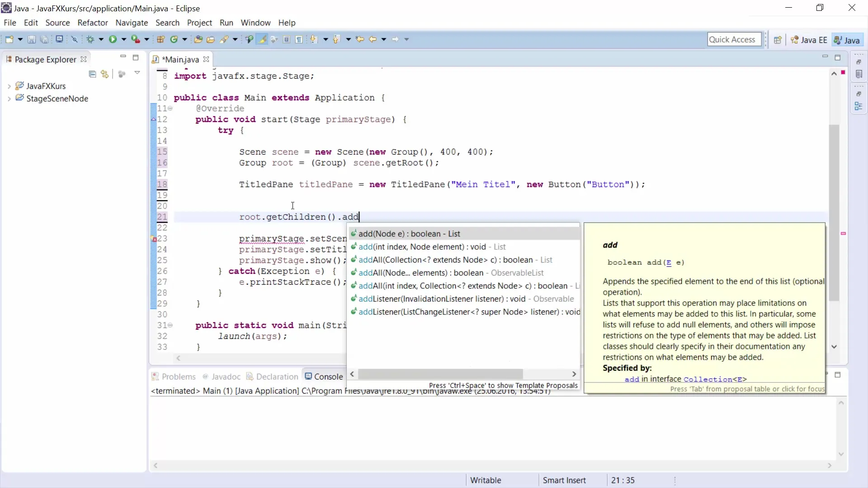Viewport: 868px width, 488px height.
Task: Expand the StageSceneNode project
Action: [x=9, y=99]
